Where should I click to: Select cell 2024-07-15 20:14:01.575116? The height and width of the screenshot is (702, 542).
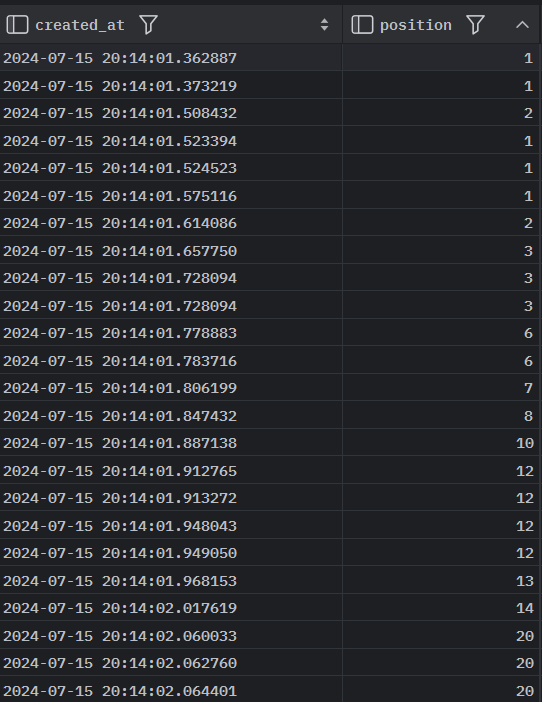(x=171, y=196)
